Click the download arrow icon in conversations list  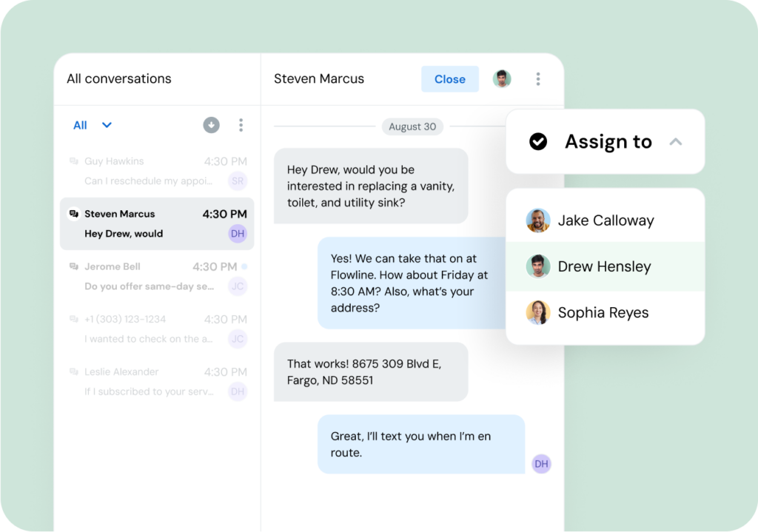tap(212, 125)
